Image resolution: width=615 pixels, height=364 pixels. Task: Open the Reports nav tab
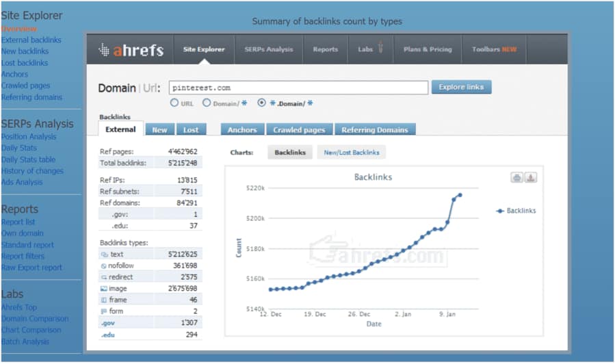coord(325,49)
